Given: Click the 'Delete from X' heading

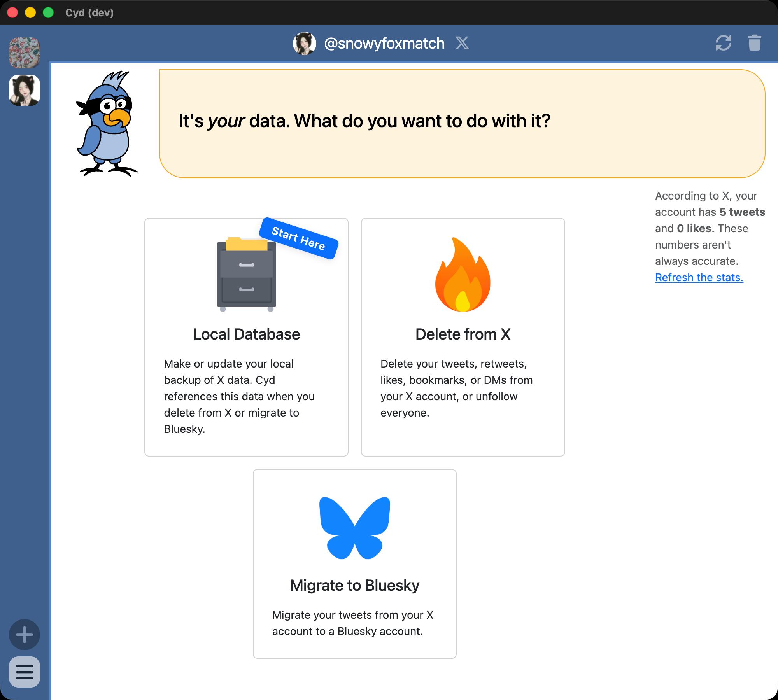Looking at the screenshot, I should coord(463,334).
